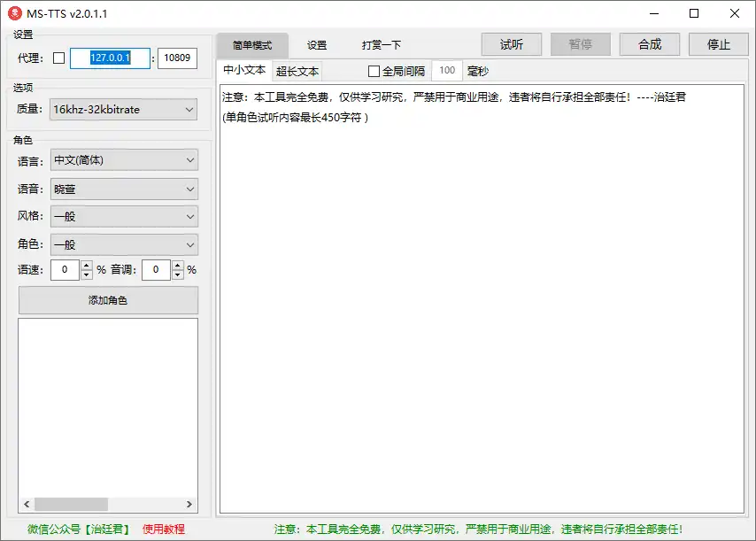Increase 语速 speed with the up arrow
The image size is (756, 541).
(x=86, y=265)
